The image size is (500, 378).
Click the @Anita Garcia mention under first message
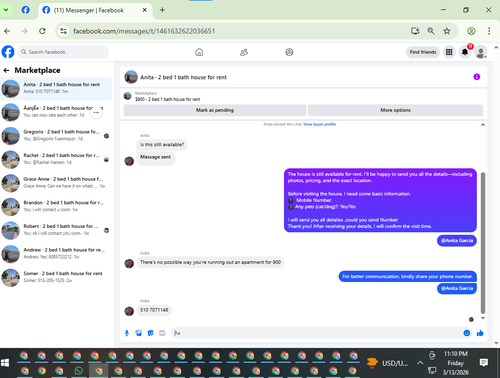click(457, 241)
